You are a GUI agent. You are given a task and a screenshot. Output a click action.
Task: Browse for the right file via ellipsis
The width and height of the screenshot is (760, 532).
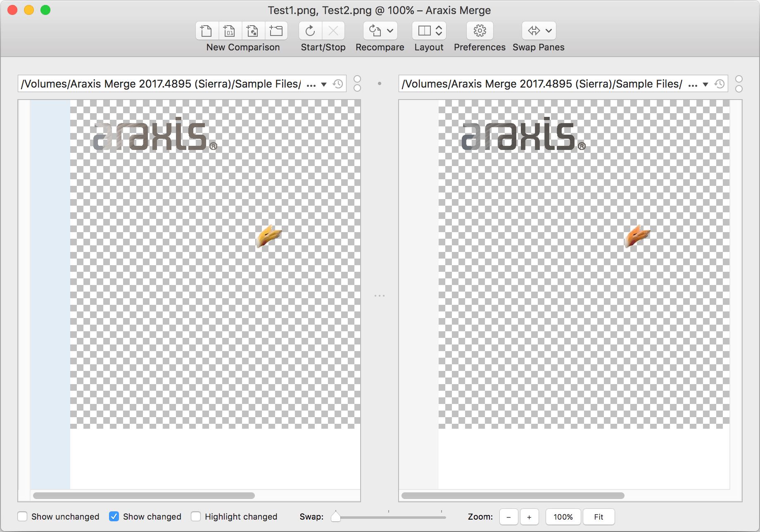point(693,83)
